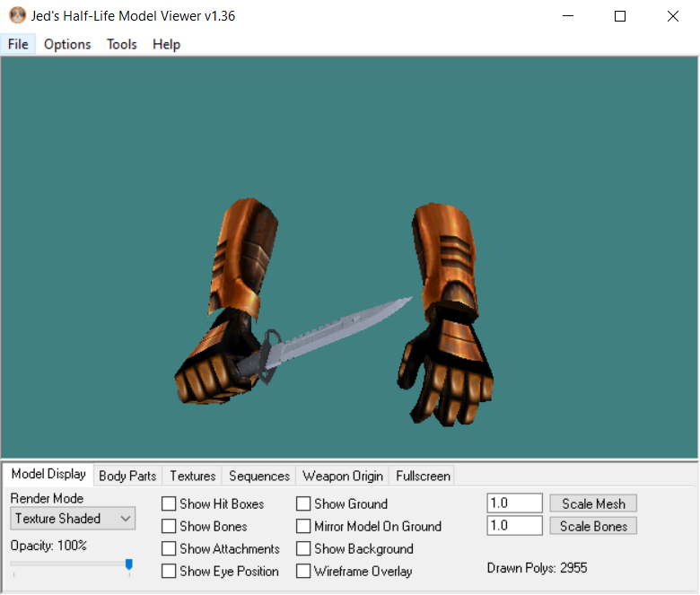Click the Scale Mesh value field
700x595 pixels.
514,503
